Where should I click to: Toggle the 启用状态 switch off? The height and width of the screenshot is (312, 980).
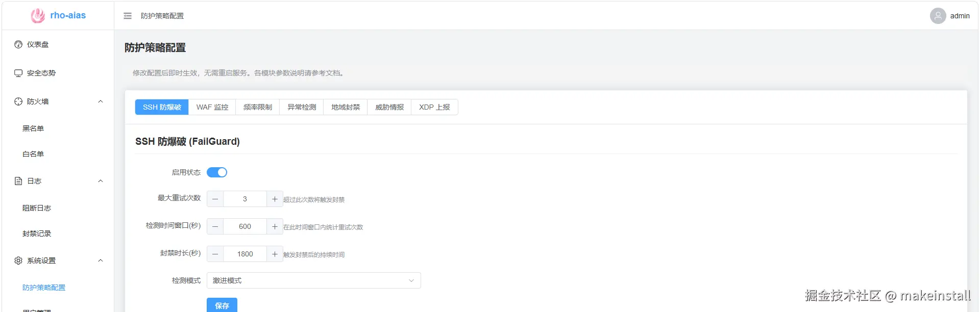pos(217,172)
